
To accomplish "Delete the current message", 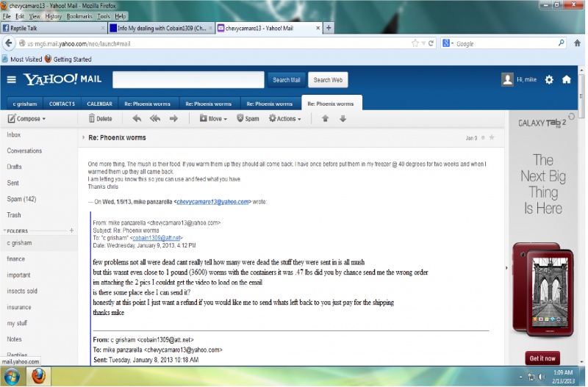I will point(100,119).
